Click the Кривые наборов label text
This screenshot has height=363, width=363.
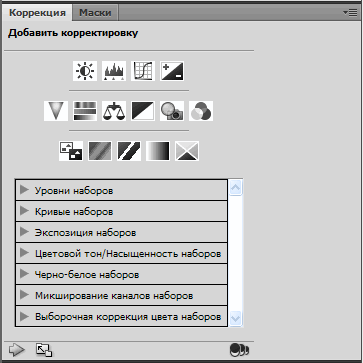click(x=74, y=212)
